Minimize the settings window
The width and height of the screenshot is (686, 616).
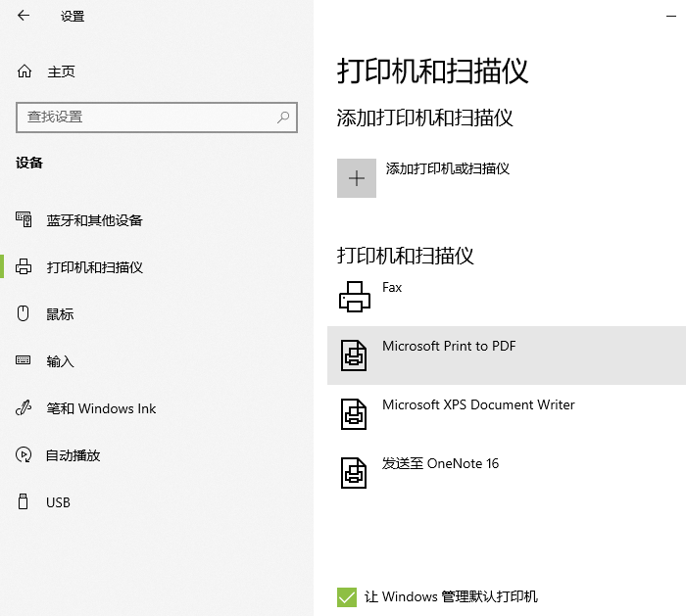[671, 17]
